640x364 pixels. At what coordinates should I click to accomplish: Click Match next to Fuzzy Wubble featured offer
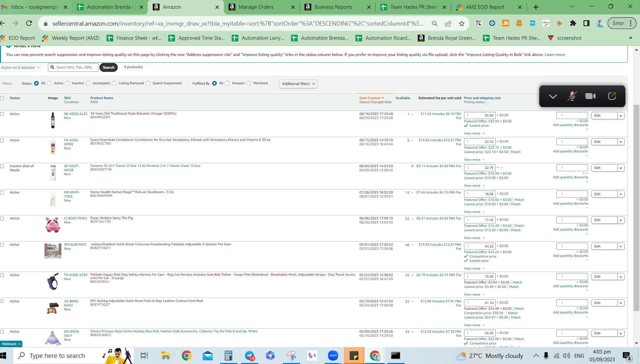coord(519,226)
